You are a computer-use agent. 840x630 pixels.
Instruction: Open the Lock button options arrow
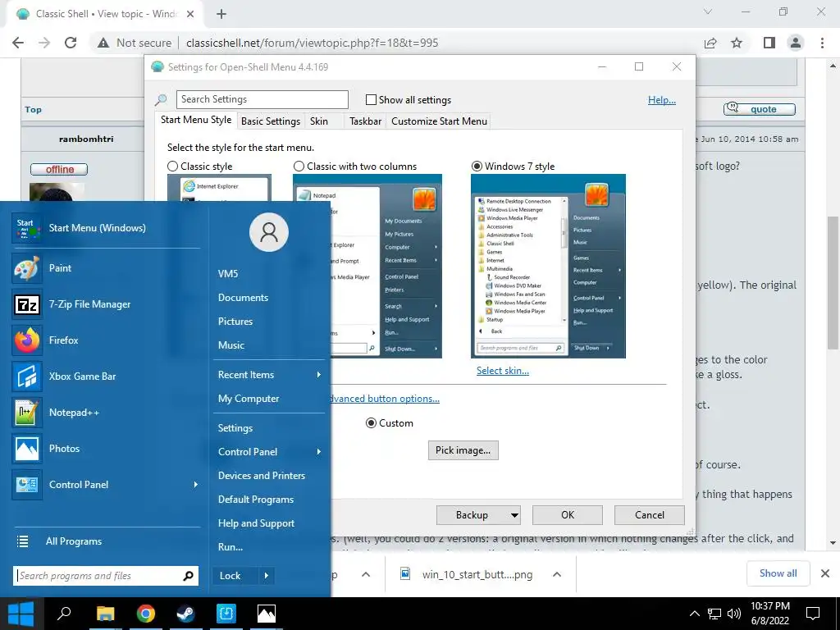(x=267, y=576)
